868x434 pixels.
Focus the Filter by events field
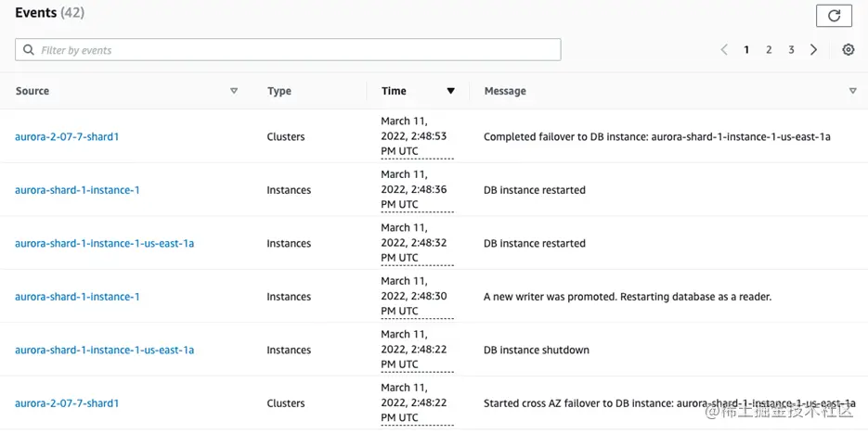pyautogui.click(x=297, y=50)
